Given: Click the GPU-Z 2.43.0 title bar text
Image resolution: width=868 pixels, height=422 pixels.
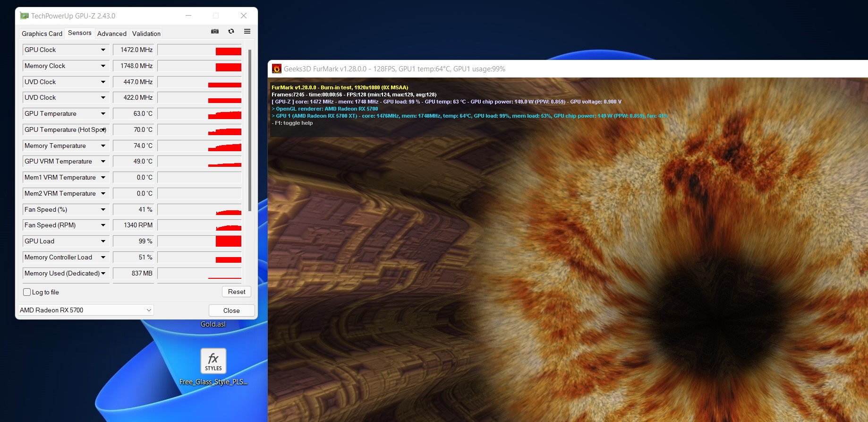Looking at the screenshot, I should [x=73, y=16].
